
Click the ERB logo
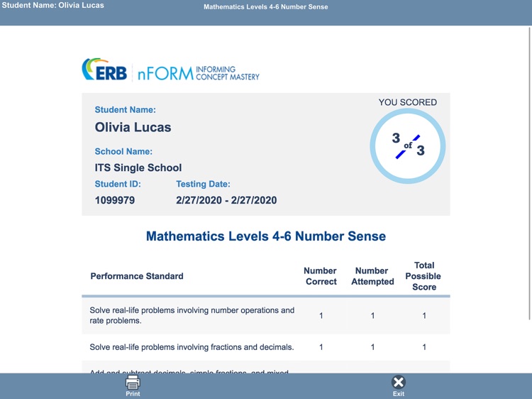point(104,70)
